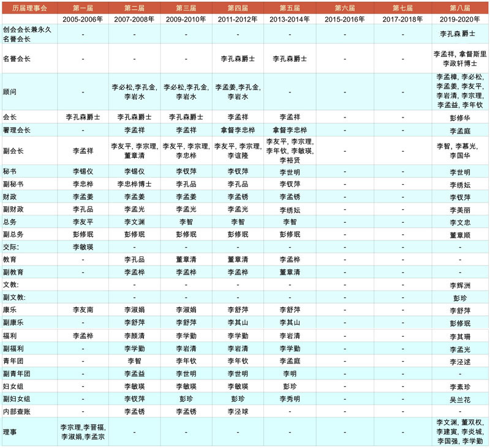This screenshot has height=448, width=490.
Task: Select 李泾球 in the 内部查账 row
Action: pyautogui.click(x=238, y=411)
